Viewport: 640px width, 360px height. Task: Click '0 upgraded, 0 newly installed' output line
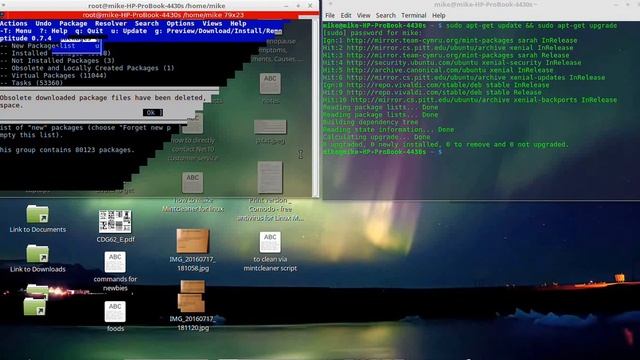pos(445,144)
